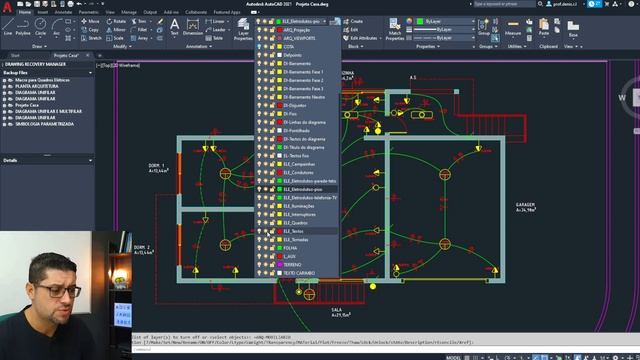Select the ELE_Interruptores layer name
640x360 pixels.
(x=300, y=214)
